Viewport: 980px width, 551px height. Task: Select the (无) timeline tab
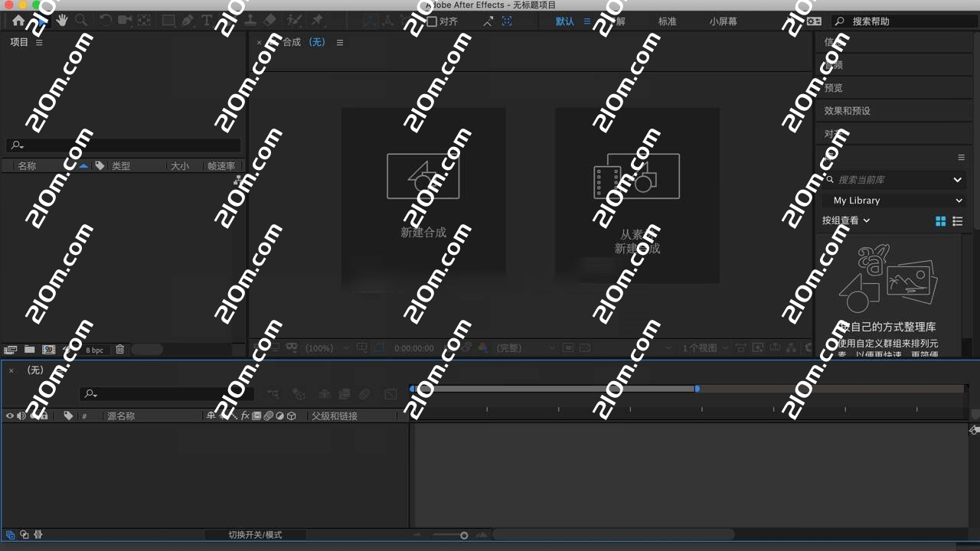[35, 370]
